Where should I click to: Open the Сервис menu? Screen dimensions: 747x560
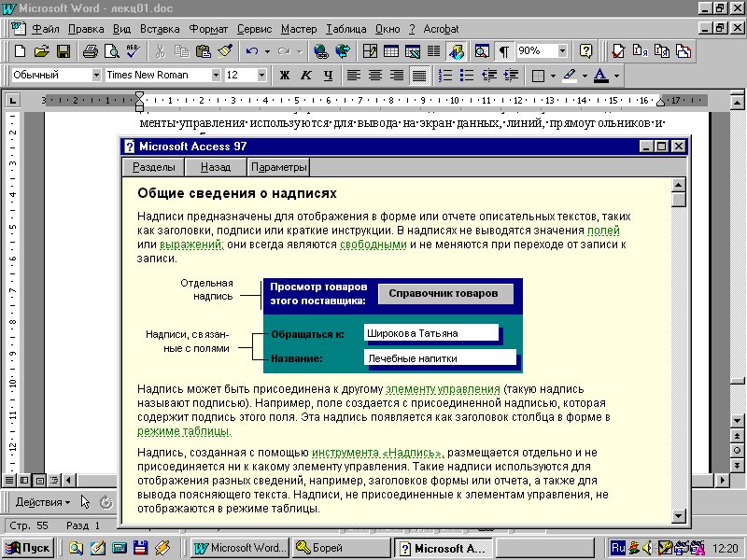[254, 29]
